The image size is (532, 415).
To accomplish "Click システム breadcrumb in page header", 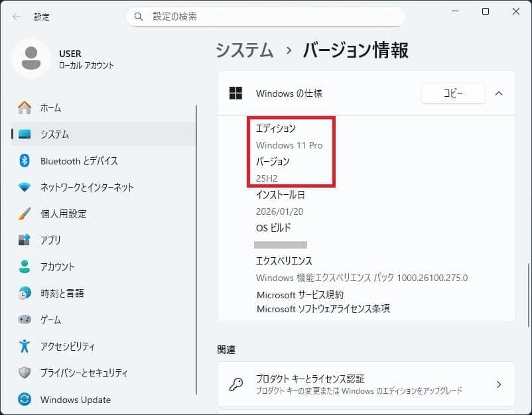I will tap(245, 50).
